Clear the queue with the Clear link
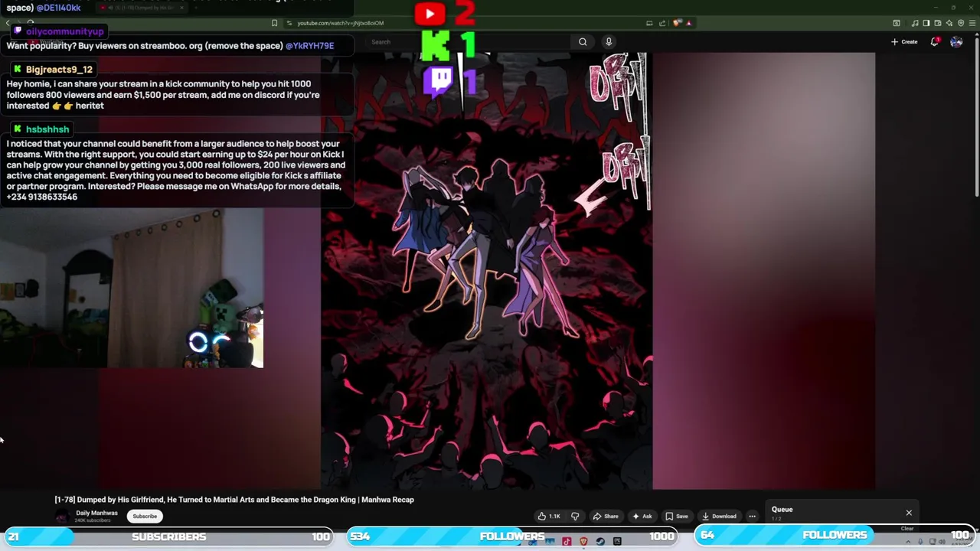The image size is (980, 551). click(907, 529)
